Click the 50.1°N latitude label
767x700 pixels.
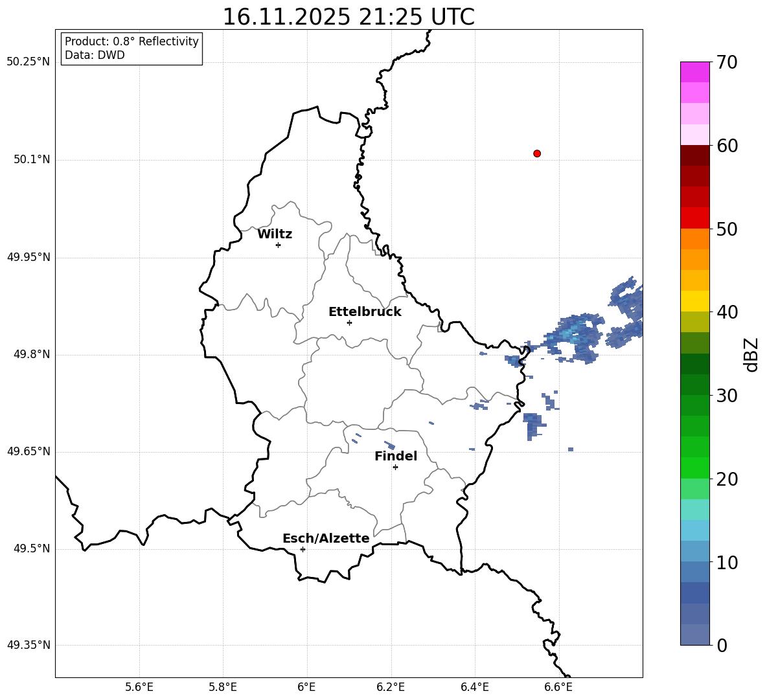pos(32,160)
